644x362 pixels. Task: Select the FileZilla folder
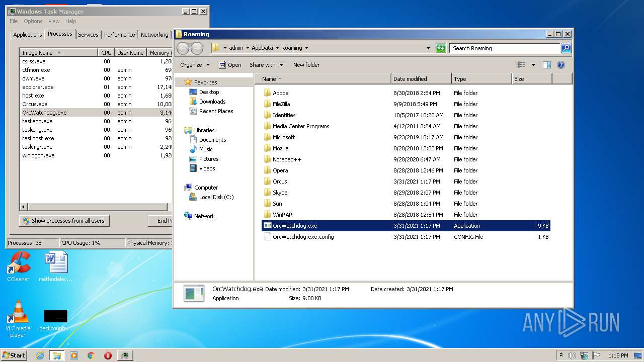coord(281,104)
